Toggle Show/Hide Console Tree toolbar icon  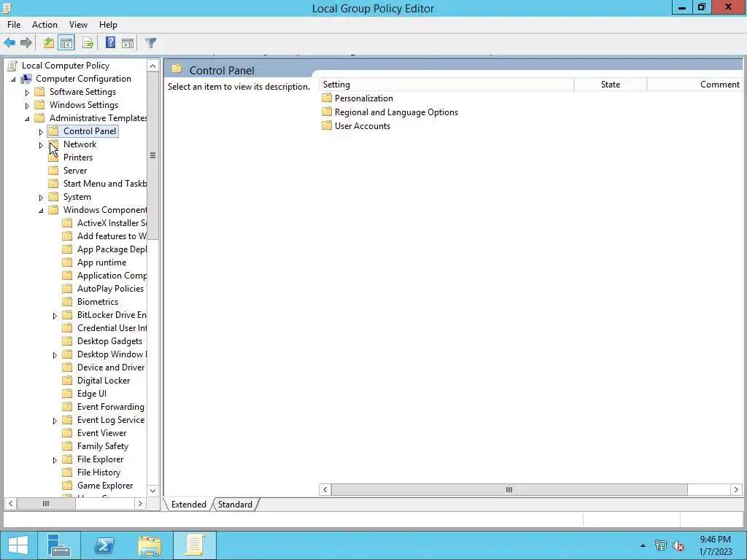(66, 43)
